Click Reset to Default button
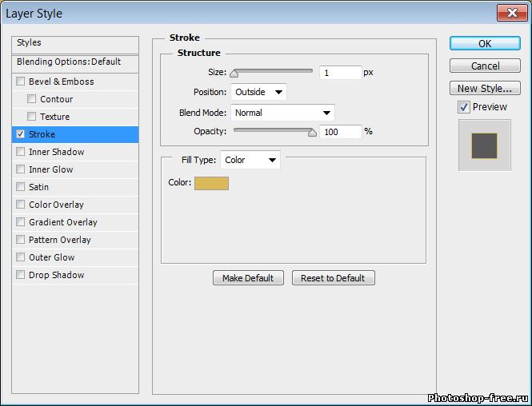This screenshot has height=406, width=532. 333,278
